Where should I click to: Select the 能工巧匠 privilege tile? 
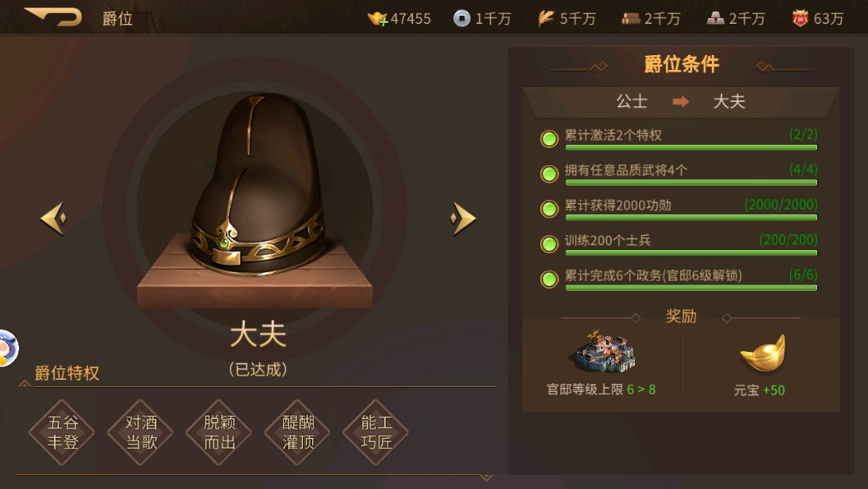pyautogui.click(x=376, y=432)
